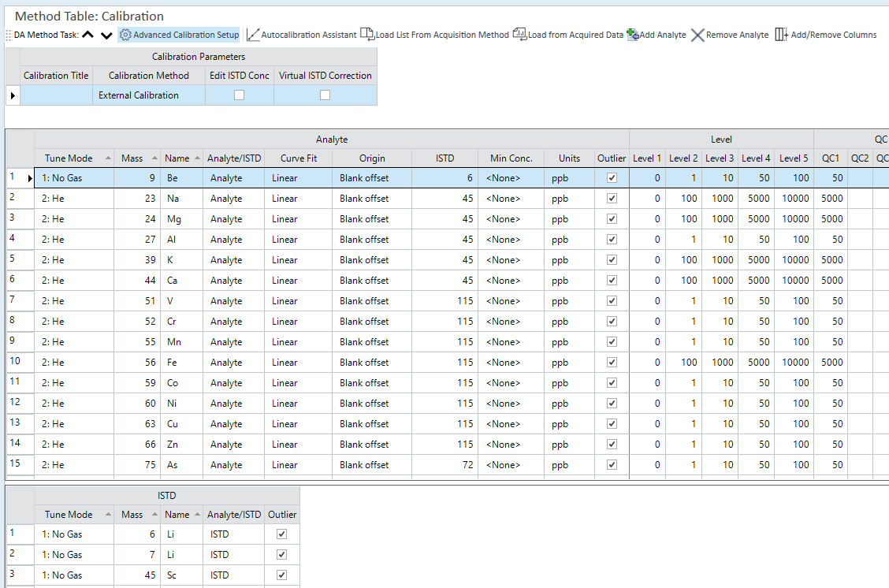Click the empty Calibration Title field

click(56, 95)
